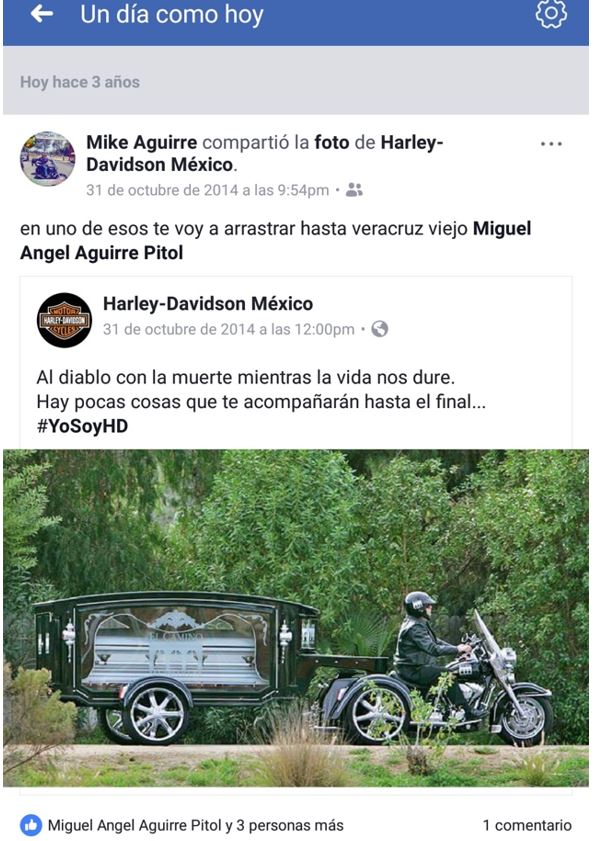Image resolution: width=596 pixels, height=841 pixels.
Task: Click the 'foto' link in post header
Action: 332,143
